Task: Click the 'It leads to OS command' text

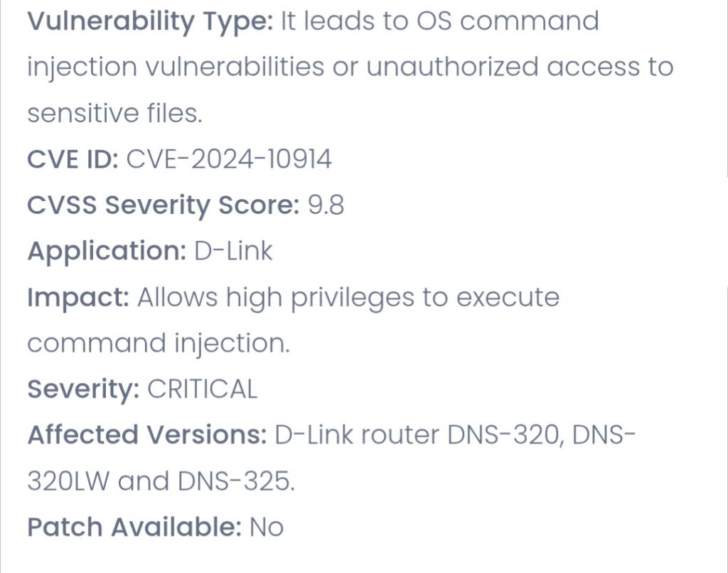Action: [439, 21]
